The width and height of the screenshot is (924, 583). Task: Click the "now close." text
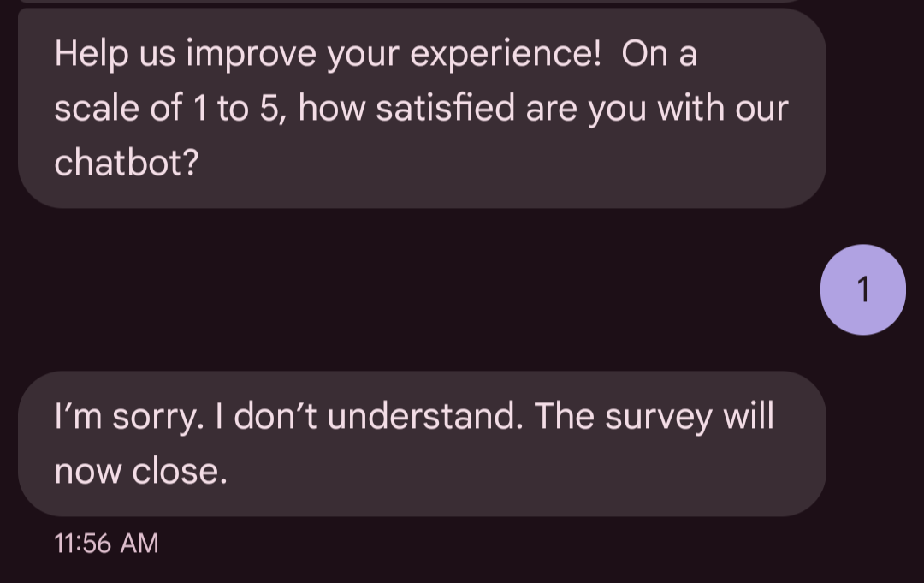pos(140,471)
